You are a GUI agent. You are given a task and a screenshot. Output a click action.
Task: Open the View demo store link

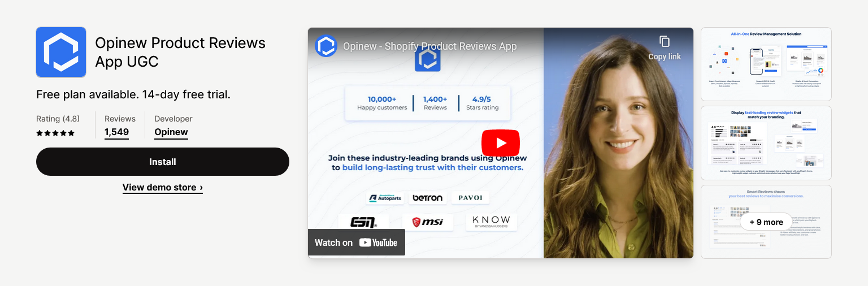click(x=163, y=187)
